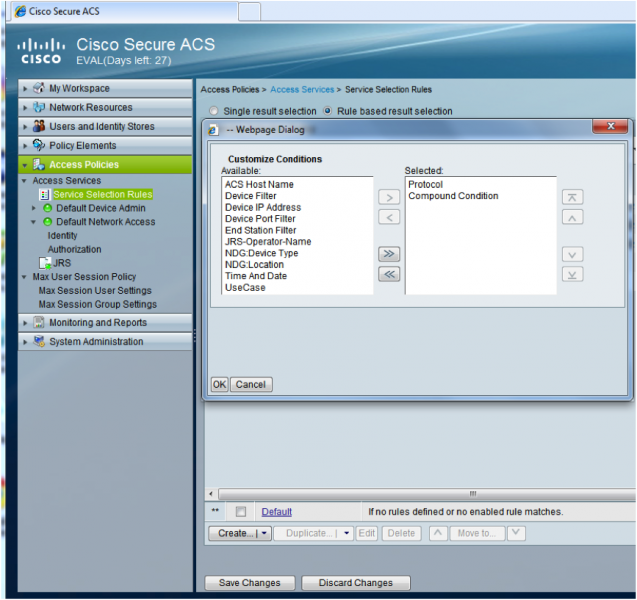
Task: Click the rule move-down arrow after Move to
Action: tap(516, 533)
